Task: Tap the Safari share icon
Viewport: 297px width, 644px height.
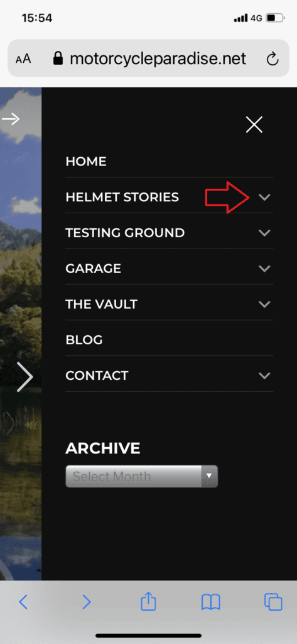Action: 148,602
